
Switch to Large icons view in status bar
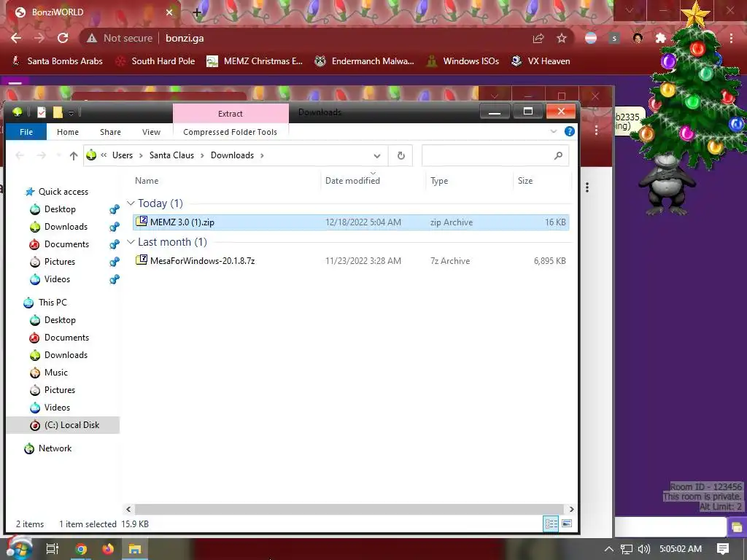(567, 524)
